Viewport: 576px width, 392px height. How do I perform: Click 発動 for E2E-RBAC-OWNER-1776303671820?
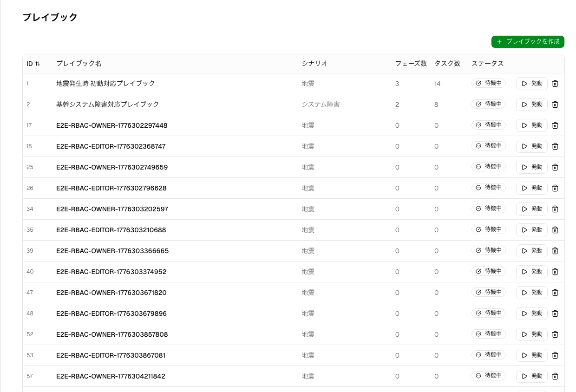click(x=532, y=293)
